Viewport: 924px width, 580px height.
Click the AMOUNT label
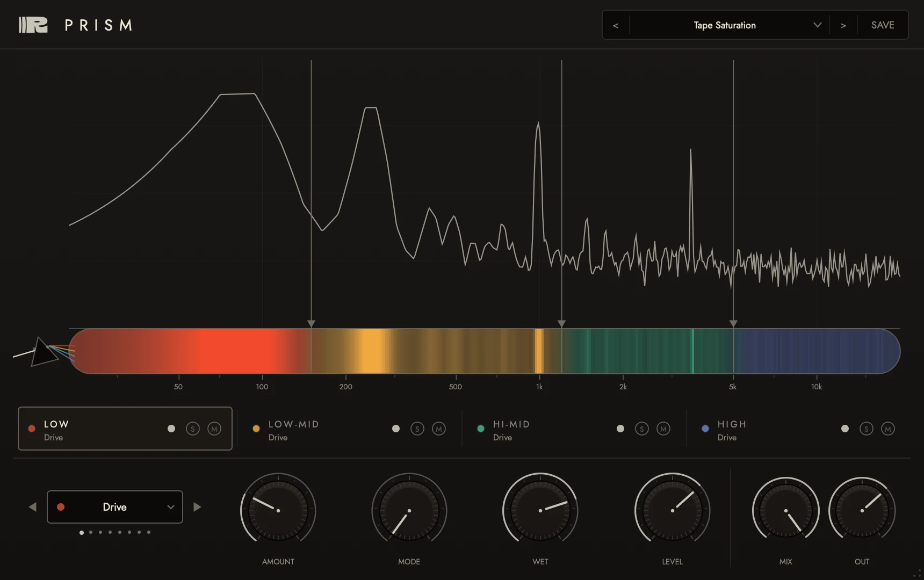[278, 562]
